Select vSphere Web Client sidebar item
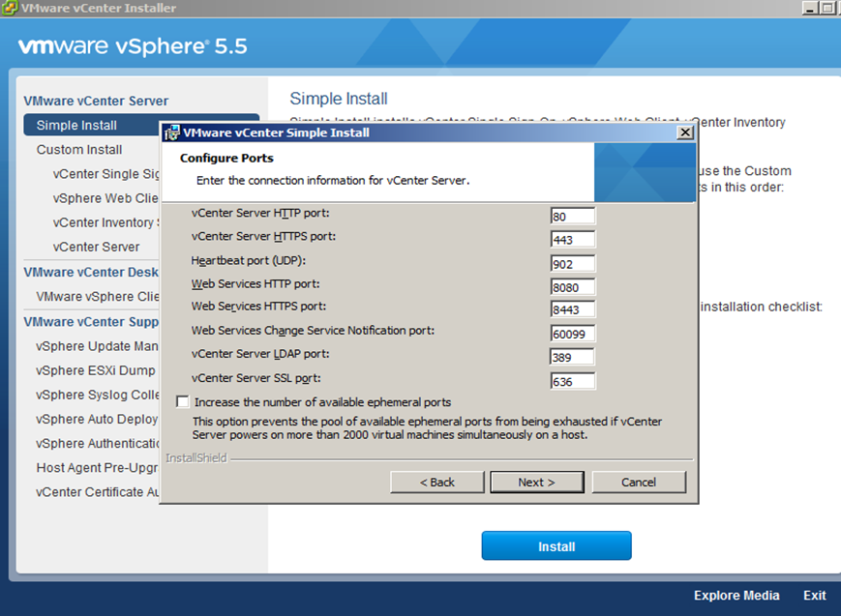Viewport: 841px width, 616px height. coord(105,198)
